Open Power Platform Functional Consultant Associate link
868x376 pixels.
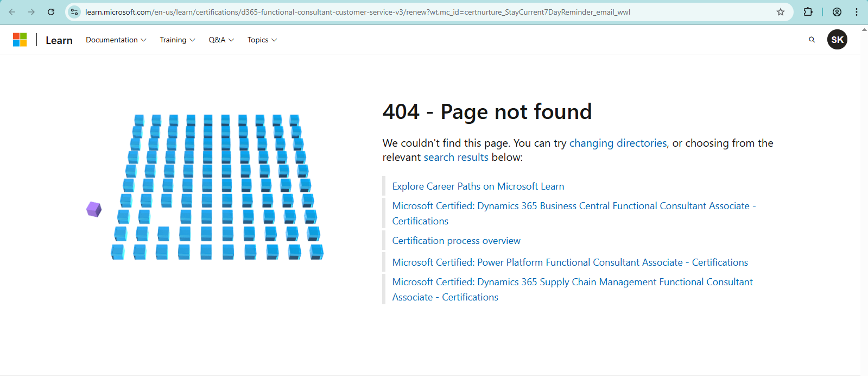[x=570, y=262]
